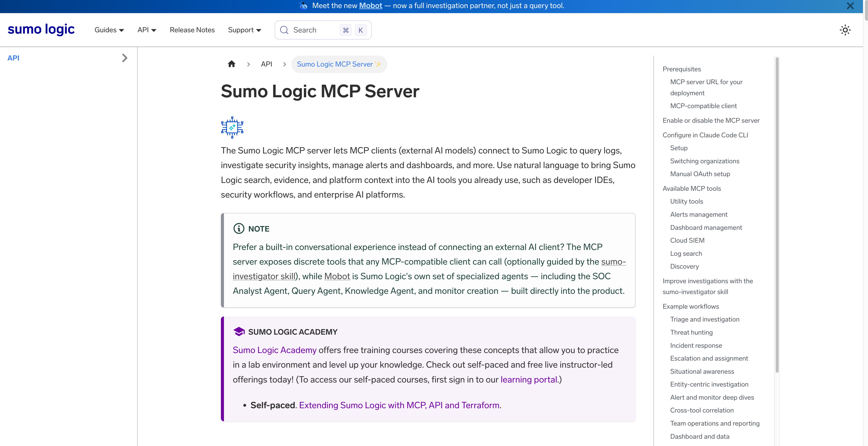The width and height of the screenshot is (868, 446).
Task: Jump to Discovery section
Action: tap(684, 266)
